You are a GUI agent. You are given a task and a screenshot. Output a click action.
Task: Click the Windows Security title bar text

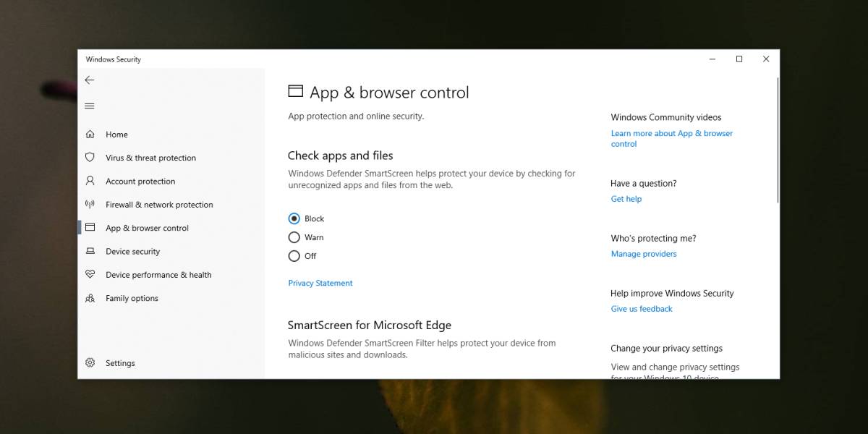click(114, 59)
